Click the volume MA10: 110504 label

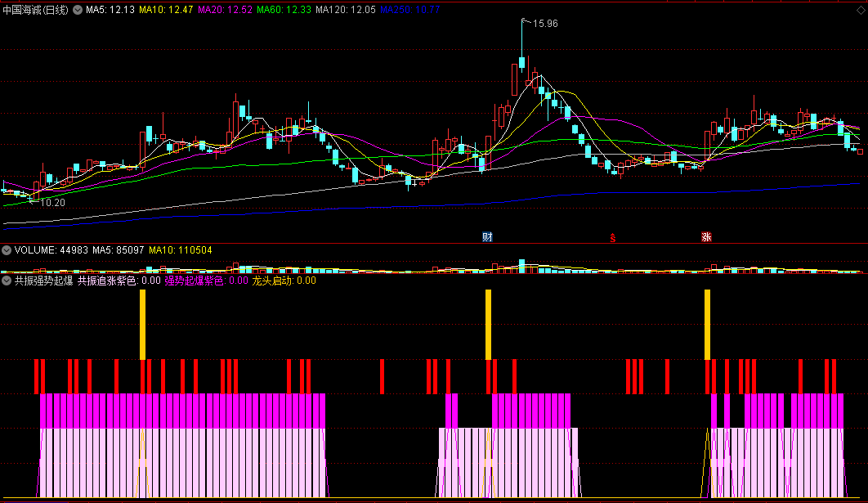181,250
